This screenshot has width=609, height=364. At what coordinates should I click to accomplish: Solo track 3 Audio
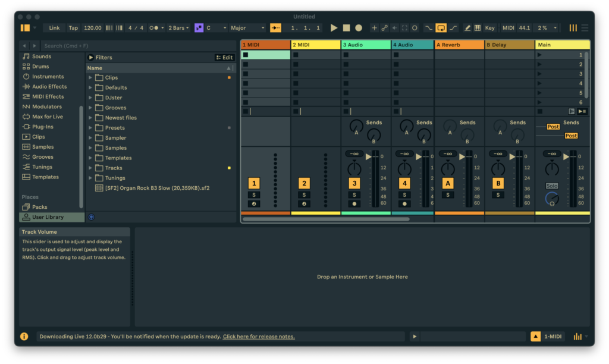click(x=354, y=195)
